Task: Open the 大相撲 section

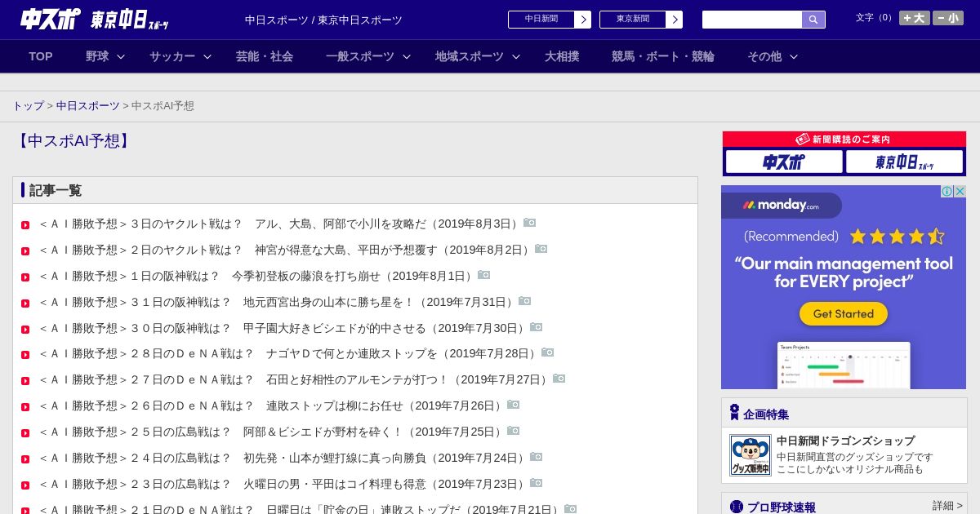Action: click(x=562, y=56)
